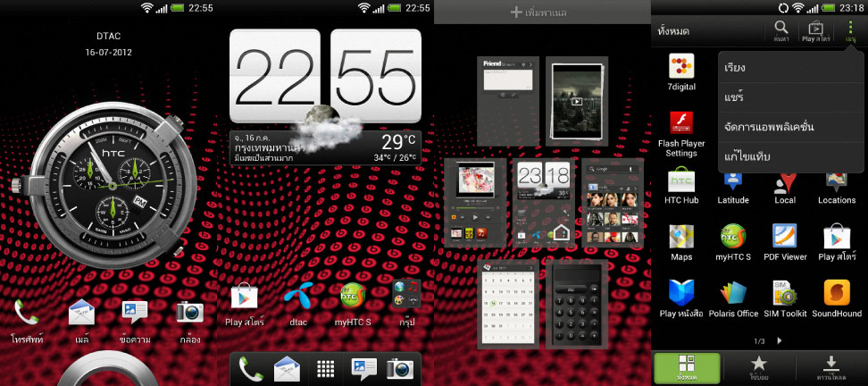
Task: Select the calendar panel thumbnail
Action: pos(508,304)
